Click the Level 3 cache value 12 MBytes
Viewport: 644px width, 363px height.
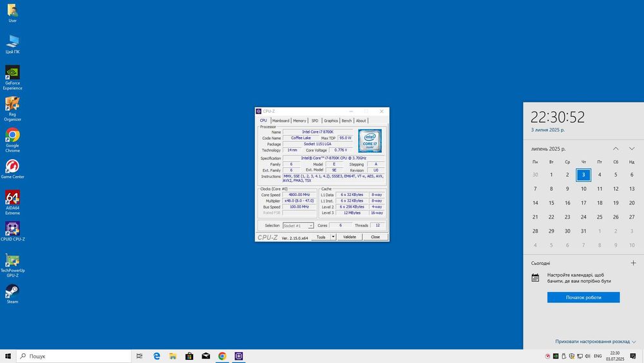352,213
